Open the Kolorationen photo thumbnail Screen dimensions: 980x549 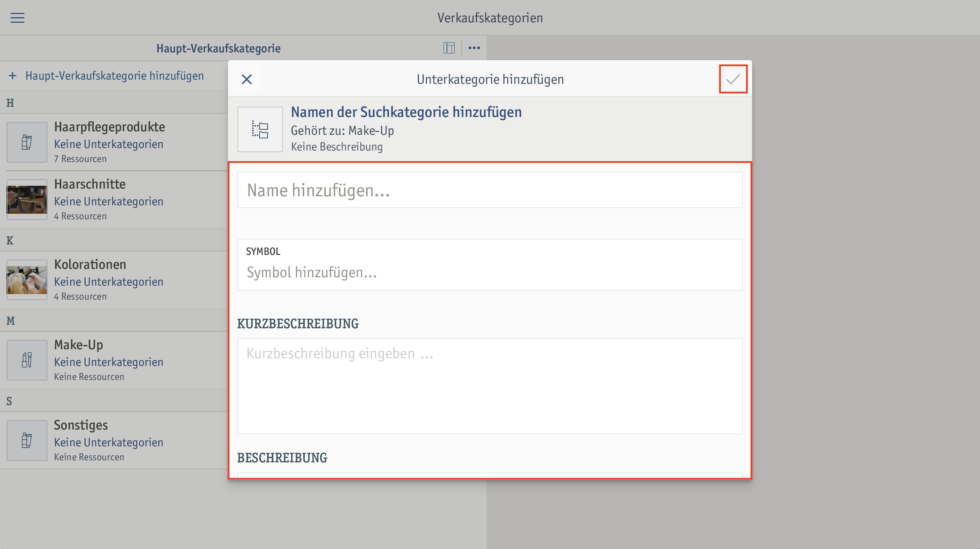coord(27,280)
